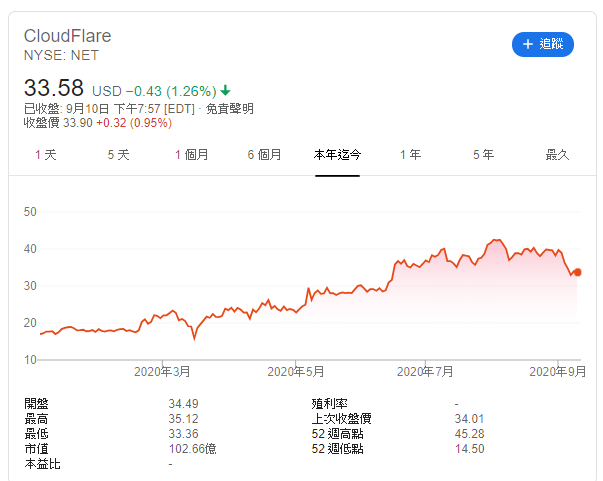This screenshot has width=603, height=481.
Task: Click the 2020年9月 axis label
Action: 557,371
